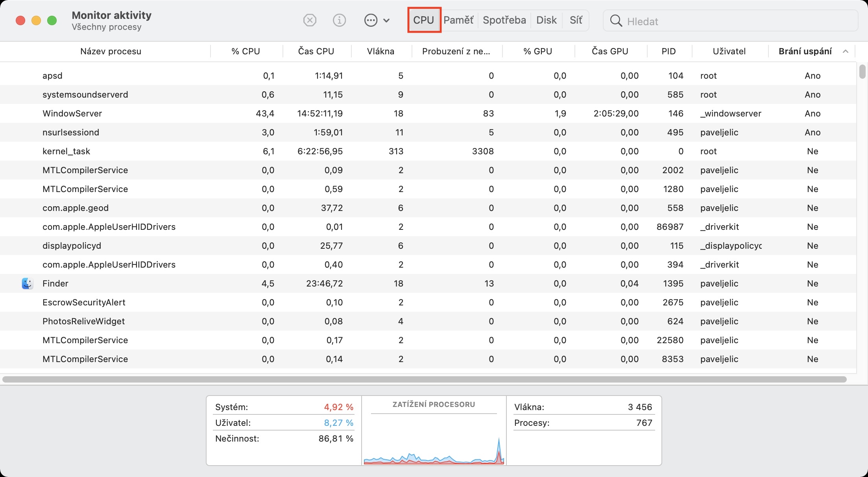Select the WindowServer process row
This screenshot has width=868, height=477.
pos(72,113)
